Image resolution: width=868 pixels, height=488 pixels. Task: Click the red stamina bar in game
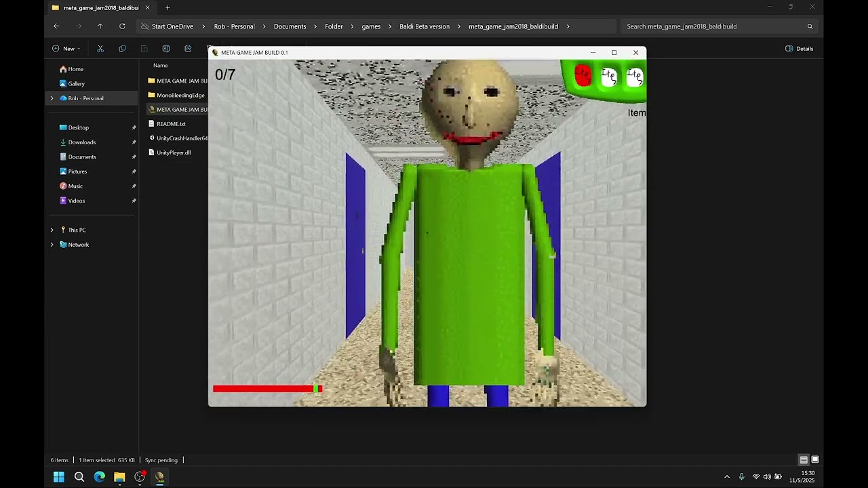(x=268, y=388)
